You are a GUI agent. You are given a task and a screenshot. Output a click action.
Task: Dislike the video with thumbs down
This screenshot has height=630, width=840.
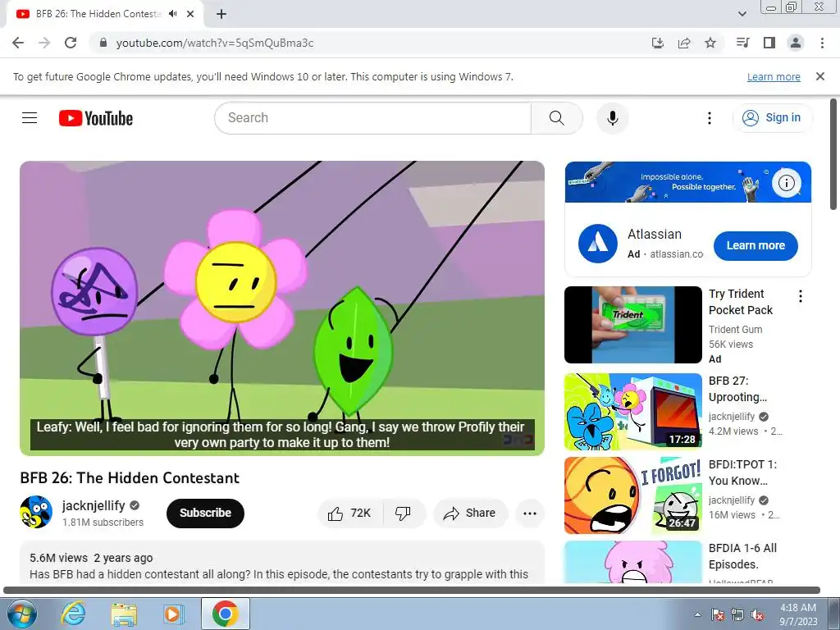404,514
